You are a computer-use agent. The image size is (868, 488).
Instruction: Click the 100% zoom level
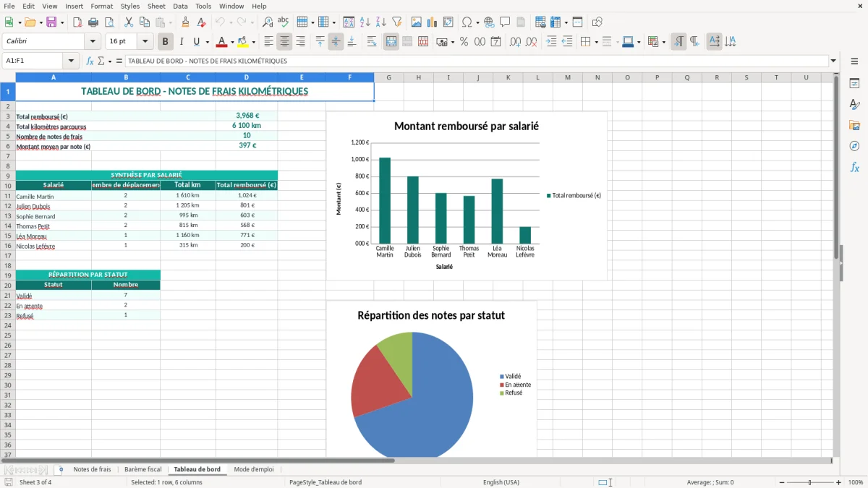856,482
